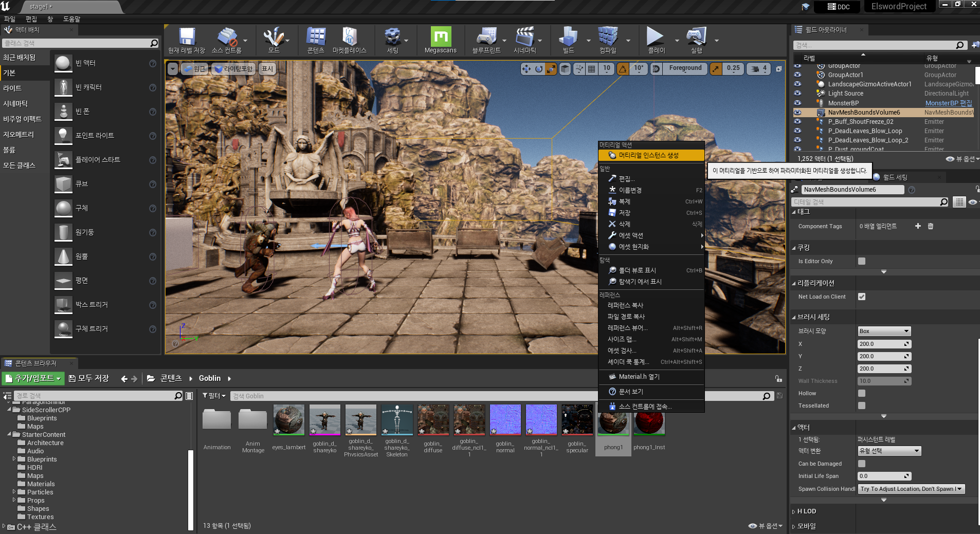Uncheck Net Load on Client
This screenshot has height=534, width=980.
tap(862, 297)
